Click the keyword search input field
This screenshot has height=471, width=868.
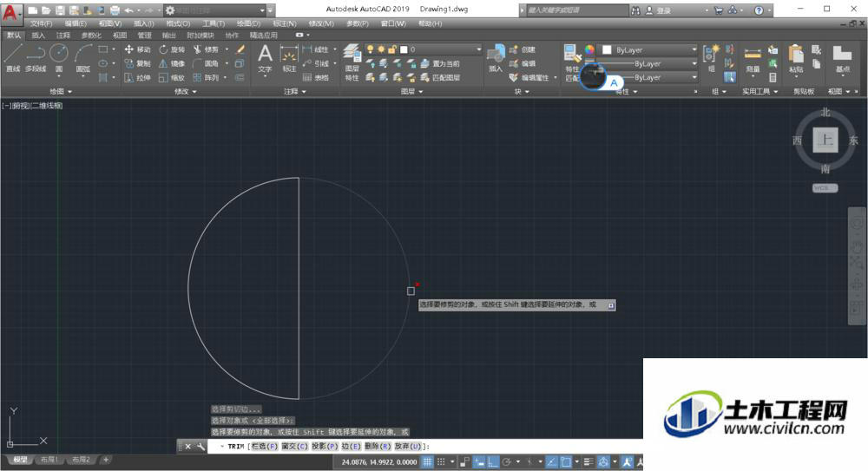click(577, 10)
